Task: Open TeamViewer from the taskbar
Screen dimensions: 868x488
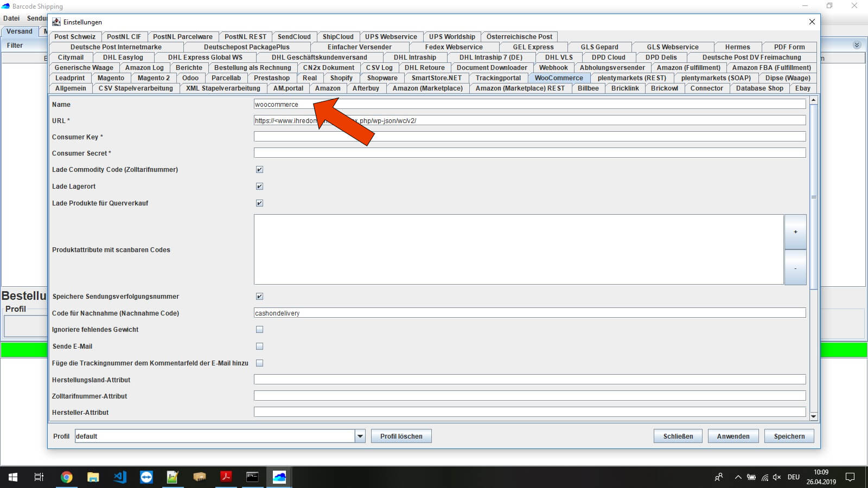Action: tap(146, 477)
